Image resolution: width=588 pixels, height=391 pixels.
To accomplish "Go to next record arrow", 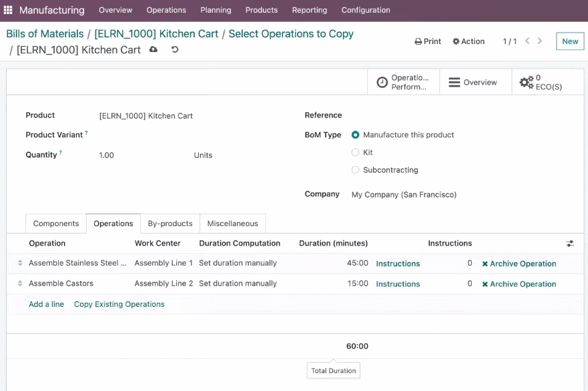I will pyautogui.click(x=540, y=41).
